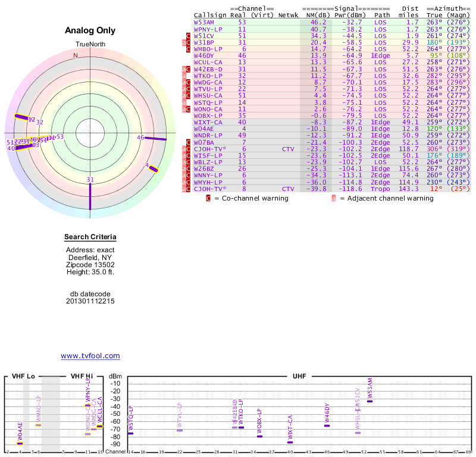Open the WPNY-LP callsign in the table
Viewport: 476px width, 457px height.
tap(208, 29)
